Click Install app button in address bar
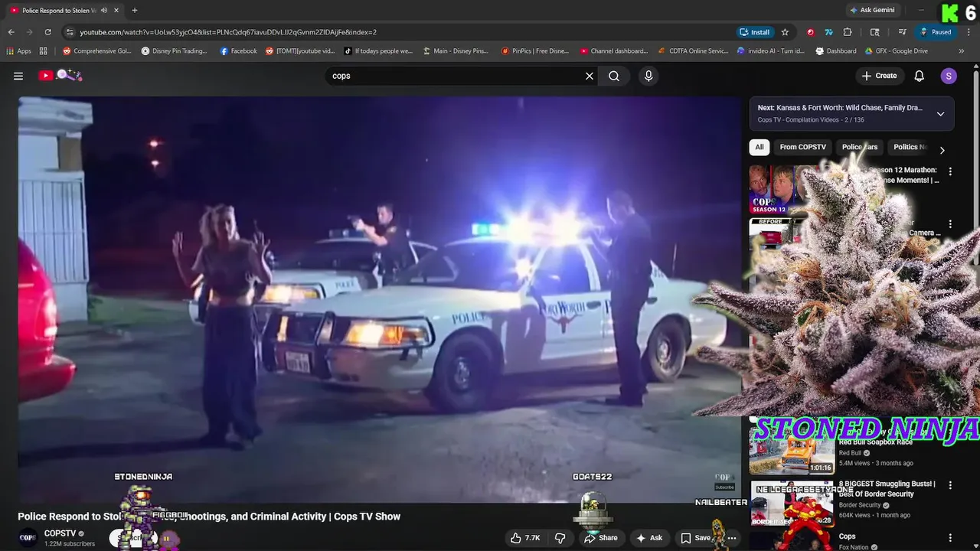Viewport: 980px width, 551px height. [755, 32]
